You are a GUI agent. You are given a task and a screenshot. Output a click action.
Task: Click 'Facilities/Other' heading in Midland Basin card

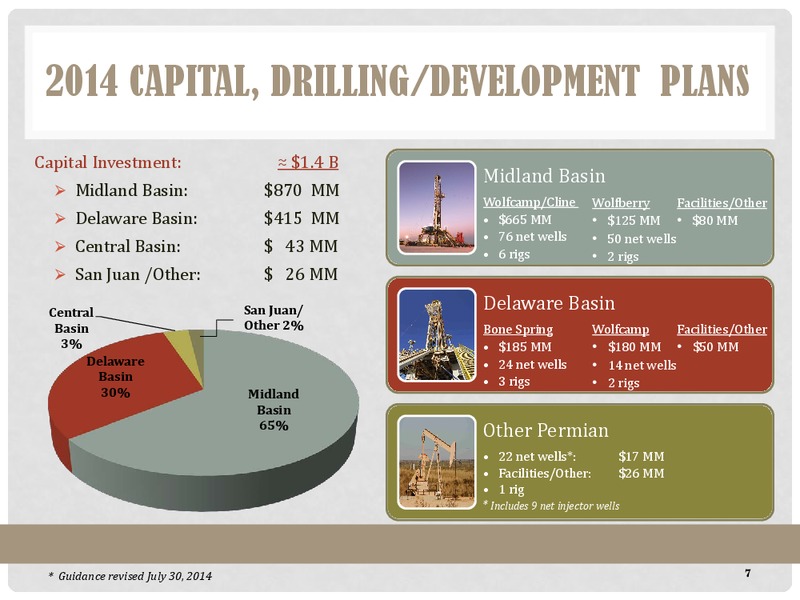722,203
